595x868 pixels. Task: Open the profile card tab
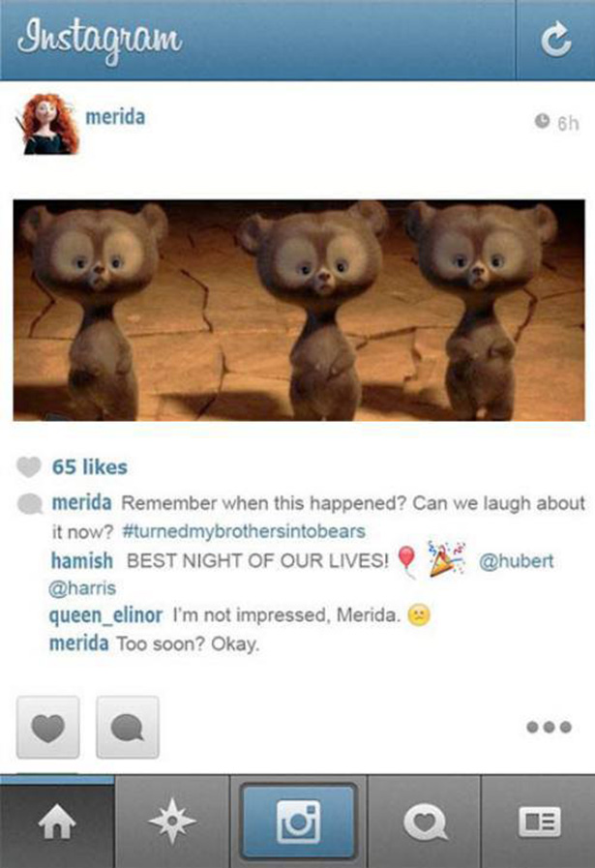point(539,823)
